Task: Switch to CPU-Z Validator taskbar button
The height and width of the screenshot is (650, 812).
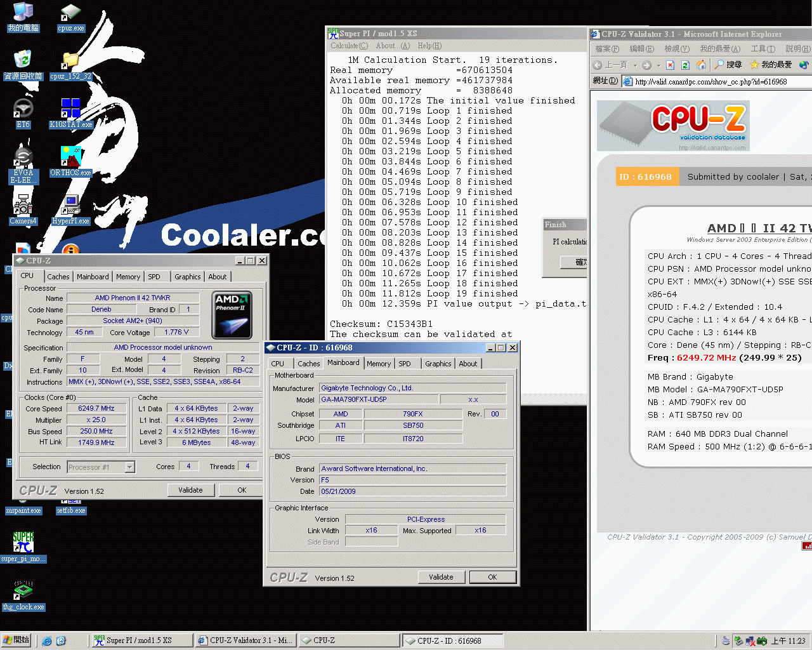Action: coord(245,640)
